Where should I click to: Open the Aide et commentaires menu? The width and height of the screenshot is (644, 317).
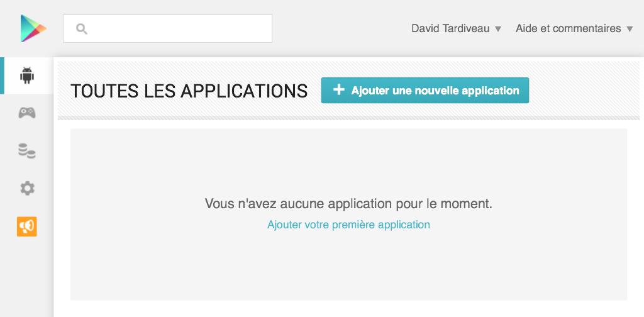574,29
